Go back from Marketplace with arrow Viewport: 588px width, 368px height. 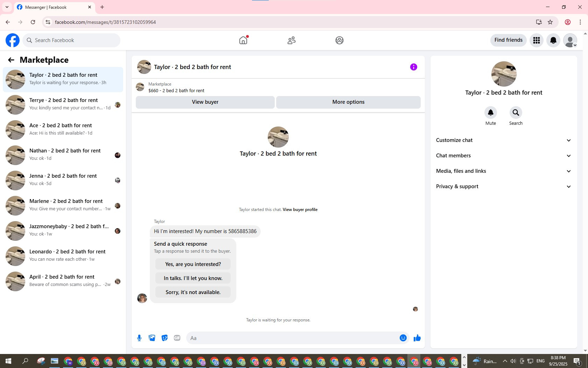click(x=11, y=60)
